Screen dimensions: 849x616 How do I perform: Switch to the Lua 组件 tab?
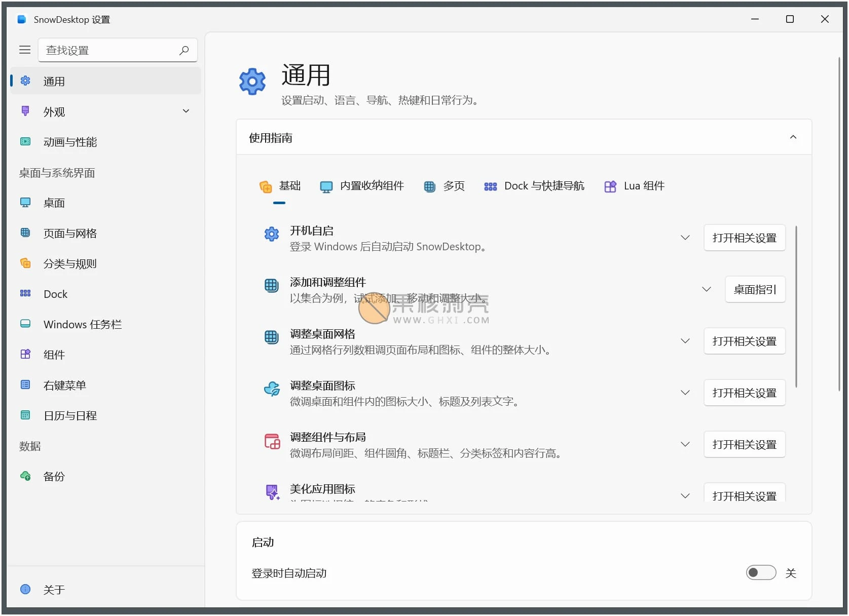634,186
